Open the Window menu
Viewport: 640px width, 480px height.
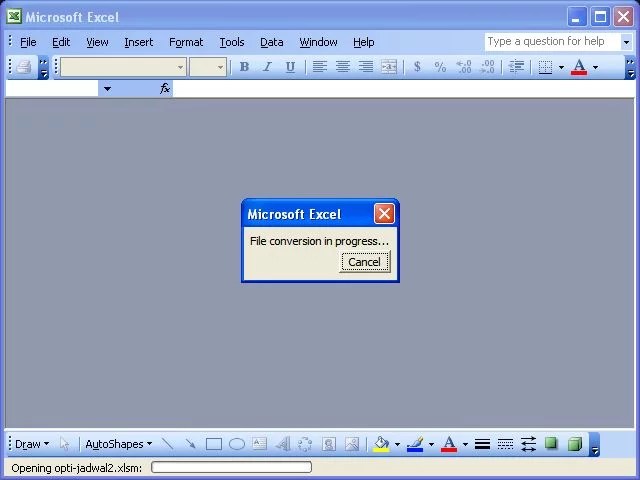(x=318, y=42)
